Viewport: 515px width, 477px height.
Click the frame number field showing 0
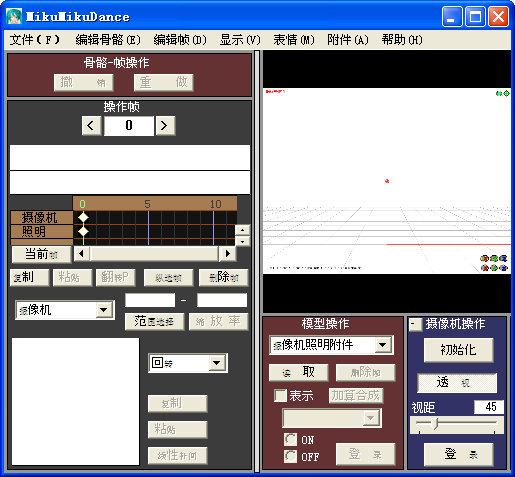click(x=129, y=126)
